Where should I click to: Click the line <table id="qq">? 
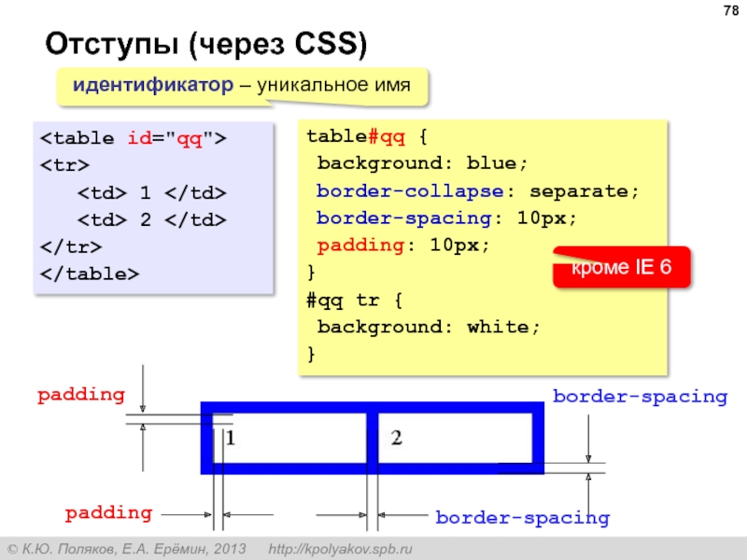pos(134,138)
